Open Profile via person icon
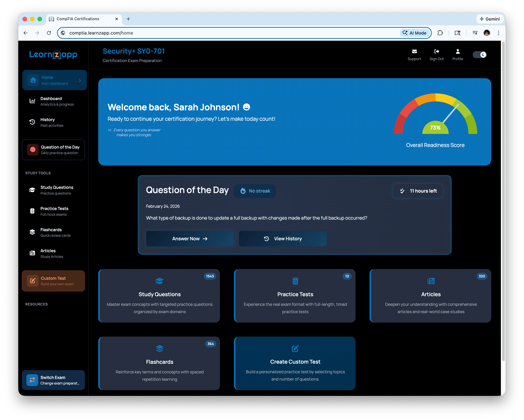Viewport: 524px width, 420px height. [x=458, y=51]
